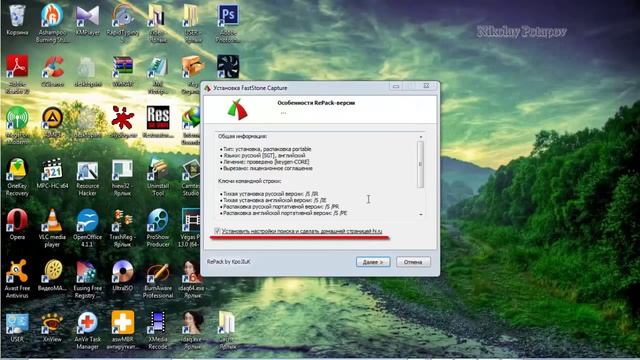This screenshot has width=640, height=360.
Task: Click the black fan shortcut icon
Action: [228, 66]
